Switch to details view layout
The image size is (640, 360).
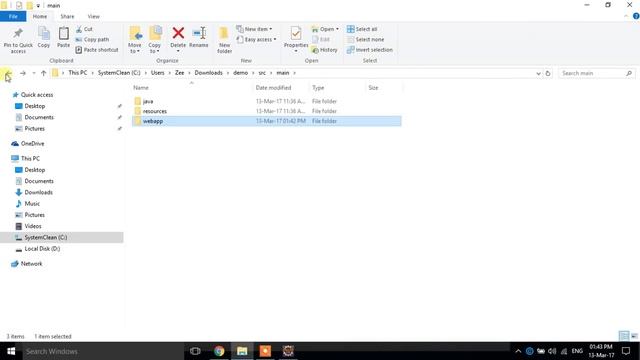pos(624,336)
